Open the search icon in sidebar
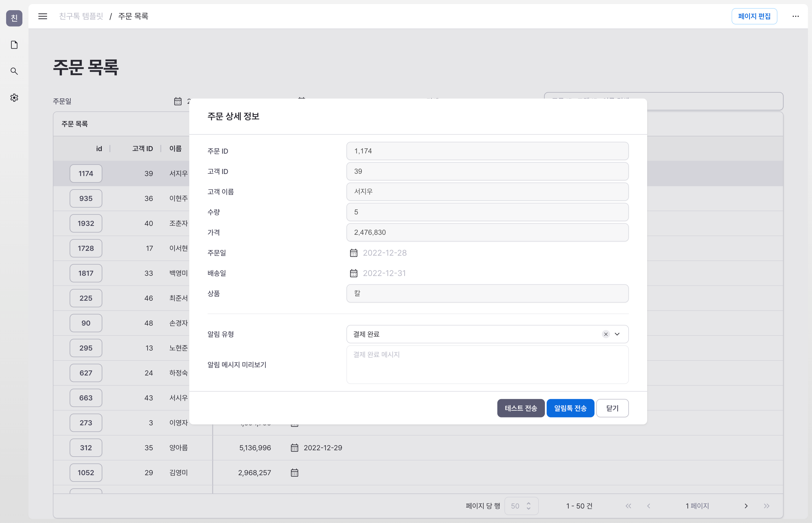 pyautogui.click(x=14, y=71)
